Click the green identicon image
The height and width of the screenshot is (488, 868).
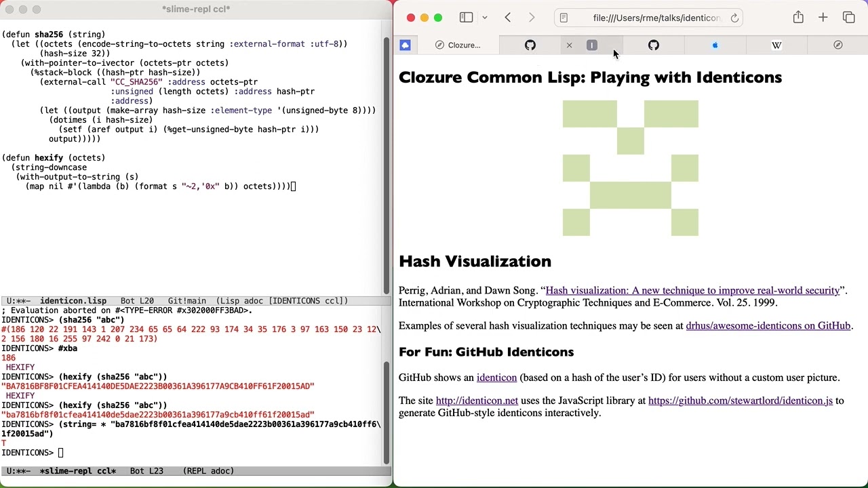tap(631, 168)
